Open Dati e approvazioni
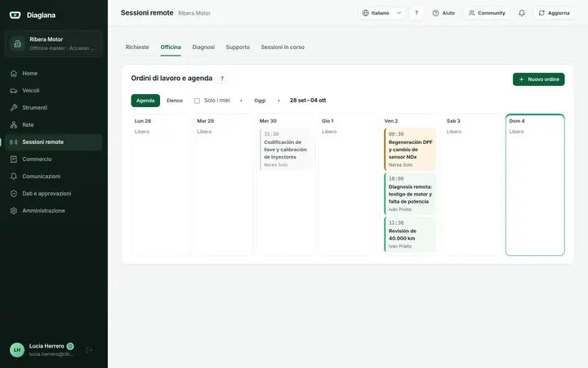The image size is (588, 368). (x=54, y=193)
